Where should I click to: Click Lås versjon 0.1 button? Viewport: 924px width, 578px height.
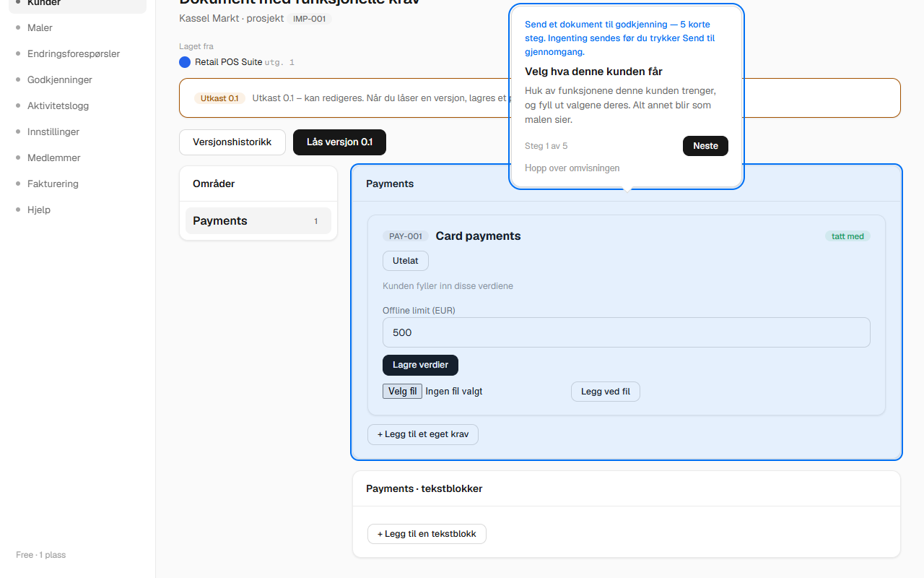[339, 142]
